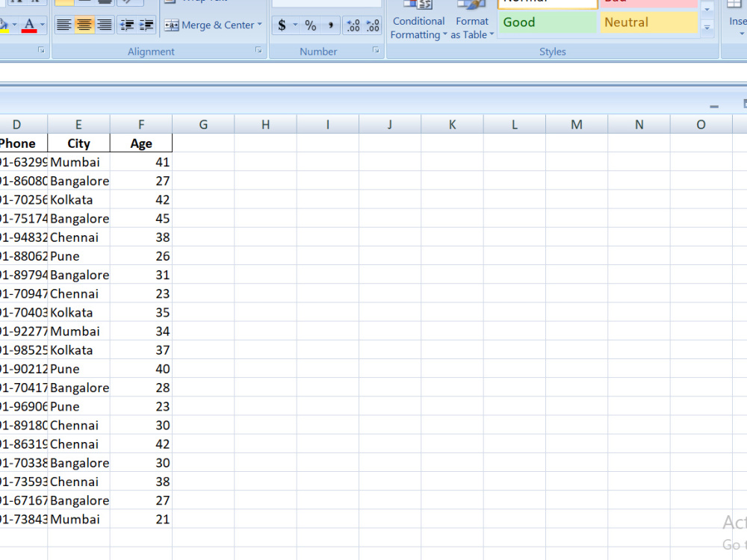The height and width of the screenshot is (560, 747).
Task: Select column L header
Action: [515, 124]
